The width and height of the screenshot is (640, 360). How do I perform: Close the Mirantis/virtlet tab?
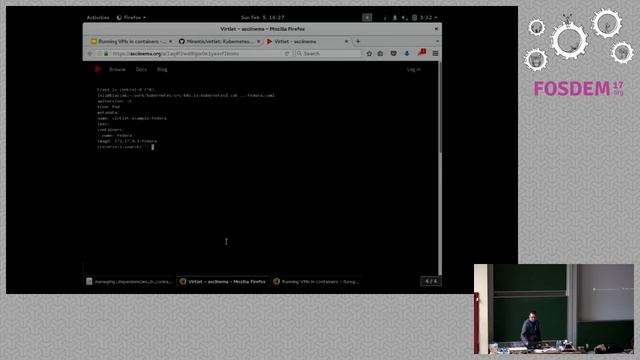[x=258, y=41]
